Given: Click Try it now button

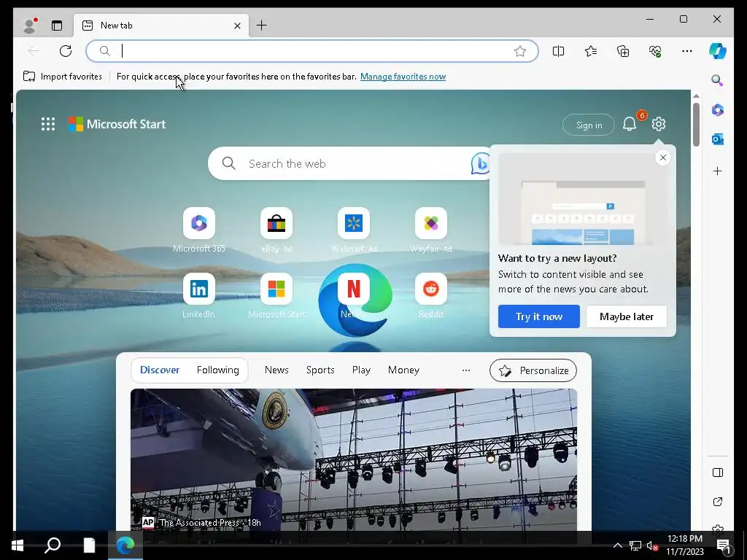Looking at the screenshot, I should [539, 316].
